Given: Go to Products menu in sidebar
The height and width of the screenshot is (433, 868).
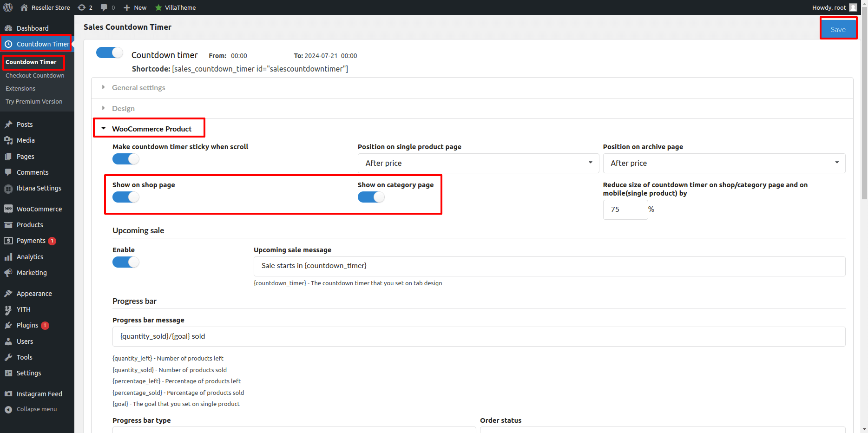Looking at the screenshot, I should (x=30, y=225).
